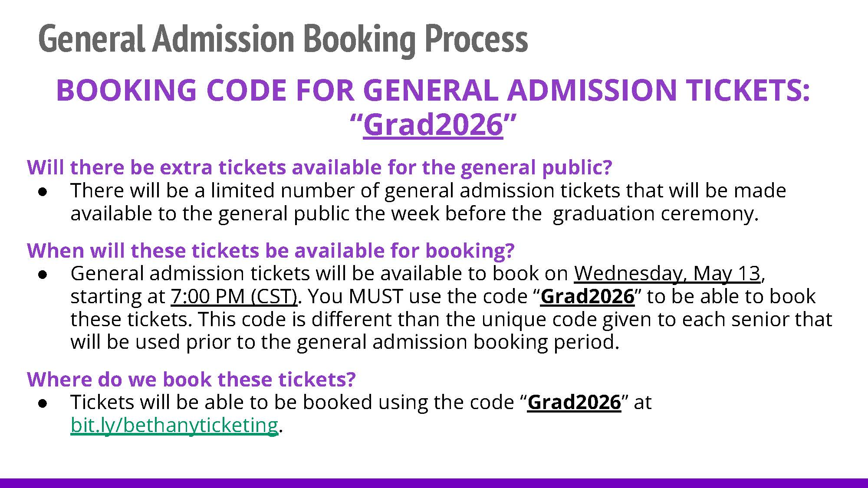Click the bullet before "There will be a limited"

43,191
